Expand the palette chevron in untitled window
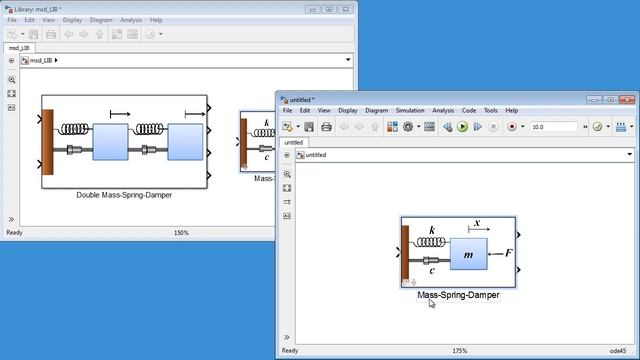The height and width of the screenshot is (360, 640). (287, 337)
